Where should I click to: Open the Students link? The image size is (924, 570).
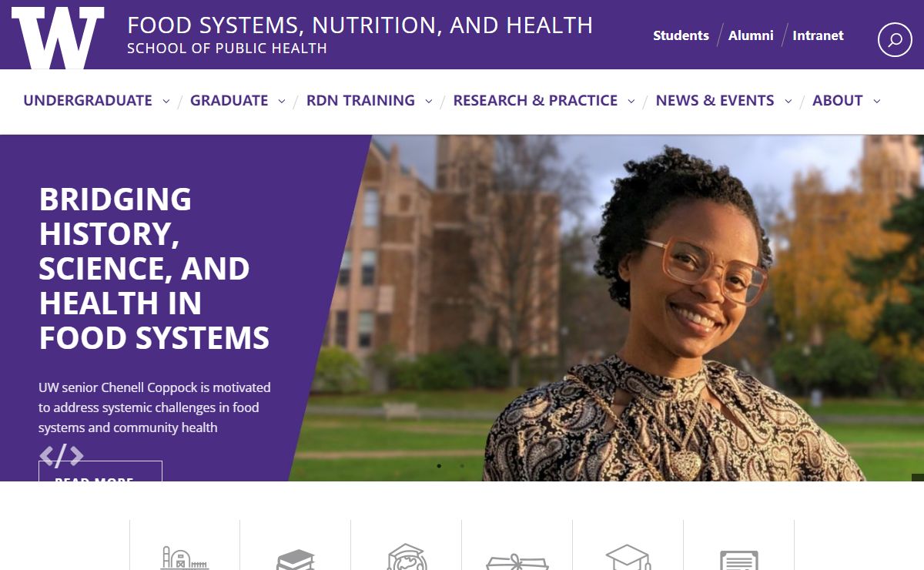point(681,35)
